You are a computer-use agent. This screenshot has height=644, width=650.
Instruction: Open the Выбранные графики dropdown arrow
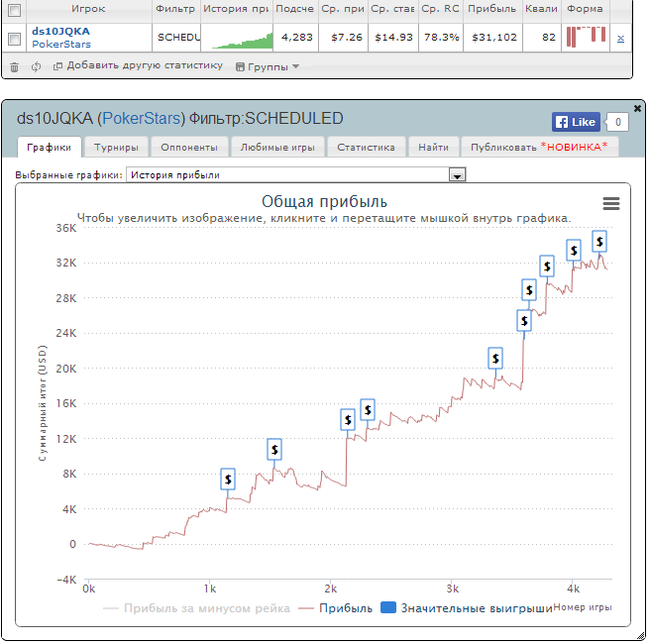457,175
